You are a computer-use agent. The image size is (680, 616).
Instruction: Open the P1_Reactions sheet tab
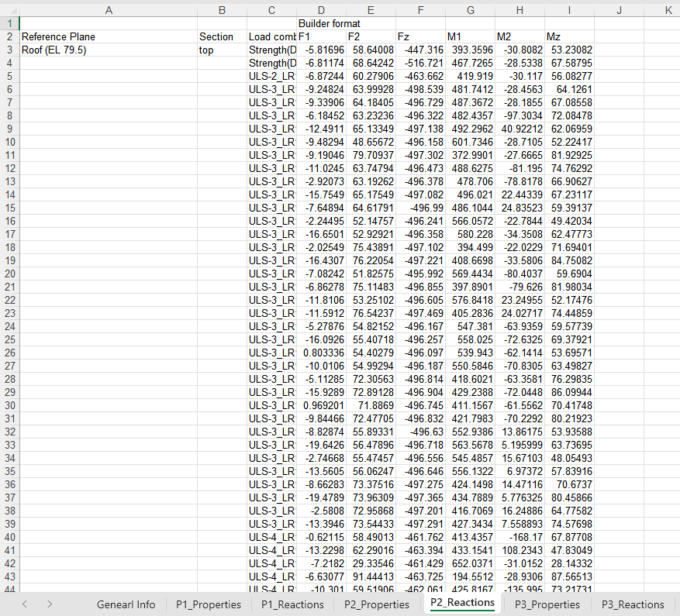[x=292, y=604]
